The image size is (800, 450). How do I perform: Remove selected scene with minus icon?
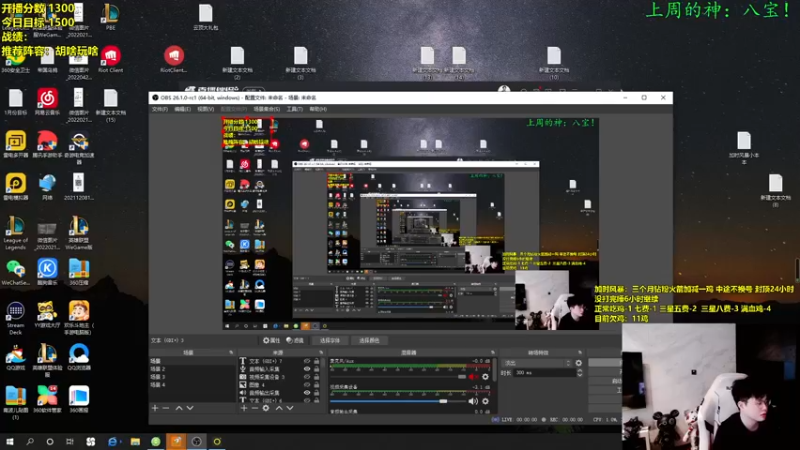pos(166,408)
